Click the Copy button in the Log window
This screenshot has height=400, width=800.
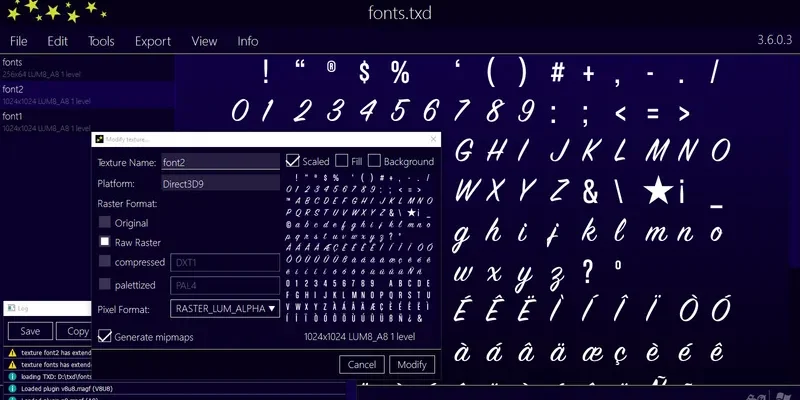(x=74, y=331)
